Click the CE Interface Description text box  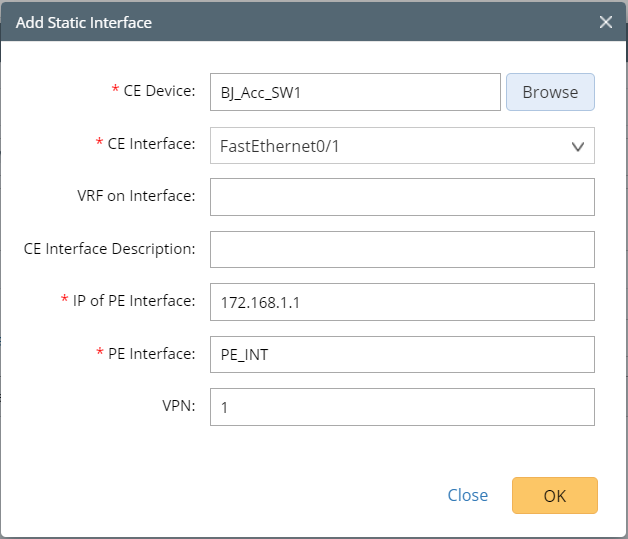click(402, 249)
